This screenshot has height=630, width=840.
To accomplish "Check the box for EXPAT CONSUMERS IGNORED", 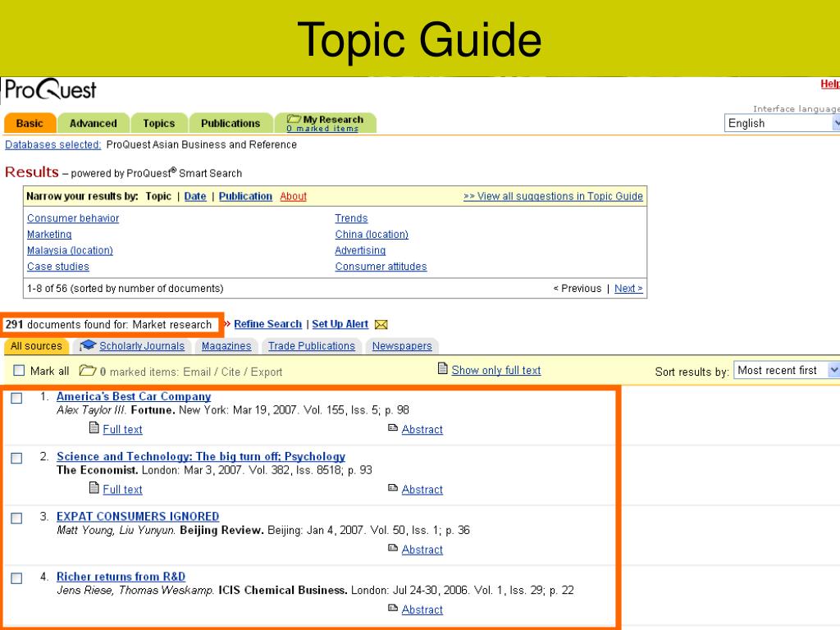I will click(16, 518).
